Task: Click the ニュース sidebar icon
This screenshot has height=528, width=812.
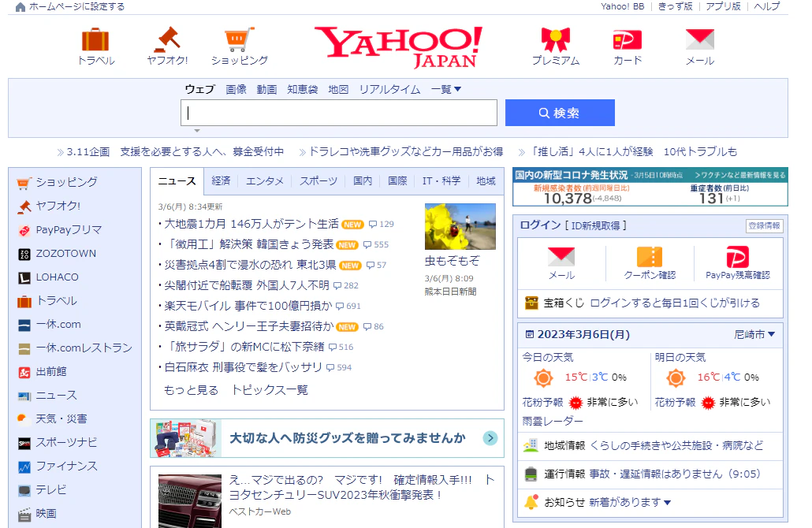Action: 24,396
